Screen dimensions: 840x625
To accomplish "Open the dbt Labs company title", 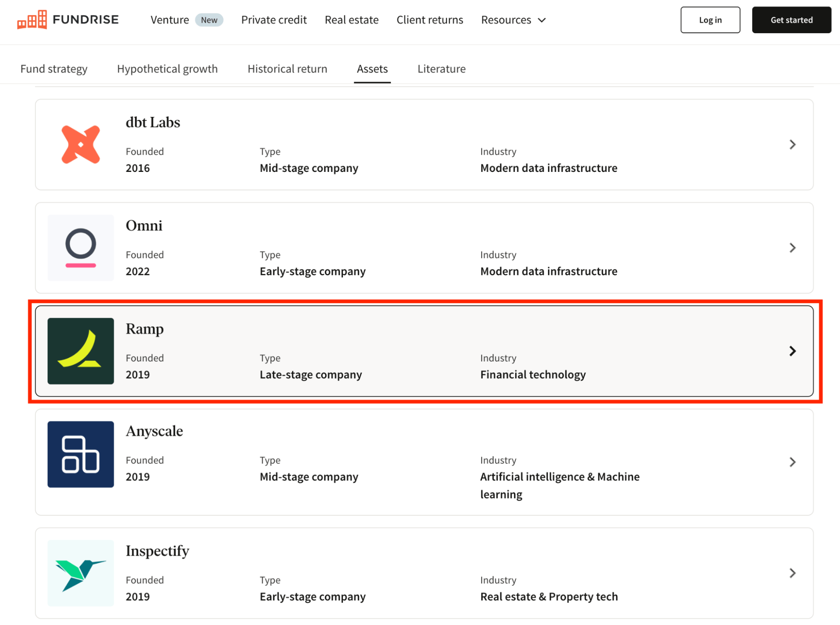I will (153, 122).
